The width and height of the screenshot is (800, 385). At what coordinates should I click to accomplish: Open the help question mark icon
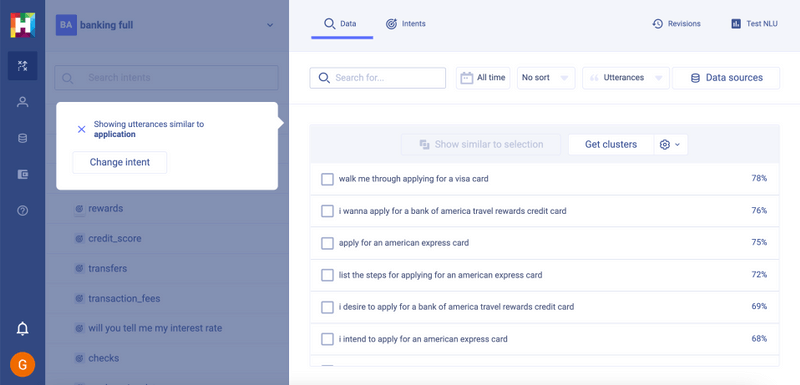(x=22, y=210)
